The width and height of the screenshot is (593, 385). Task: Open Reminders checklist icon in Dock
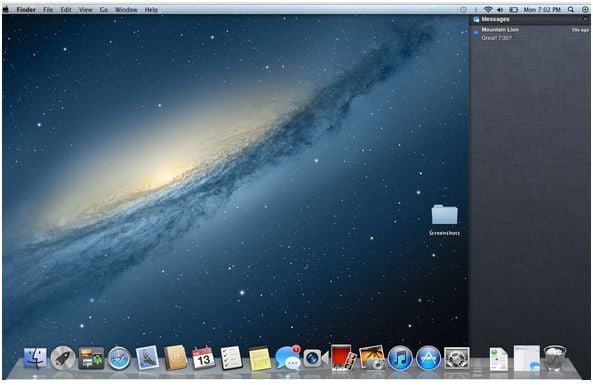click(x=231, y=358)
